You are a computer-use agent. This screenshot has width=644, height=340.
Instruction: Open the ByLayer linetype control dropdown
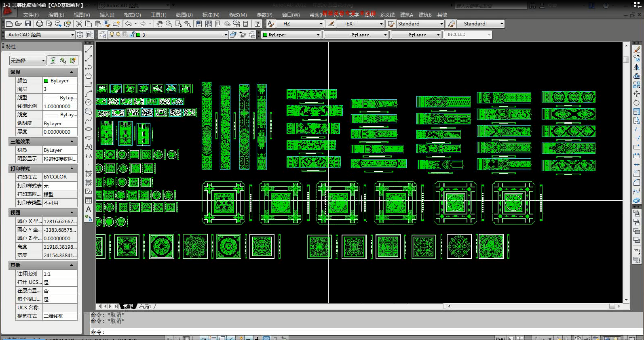(357, 35)
